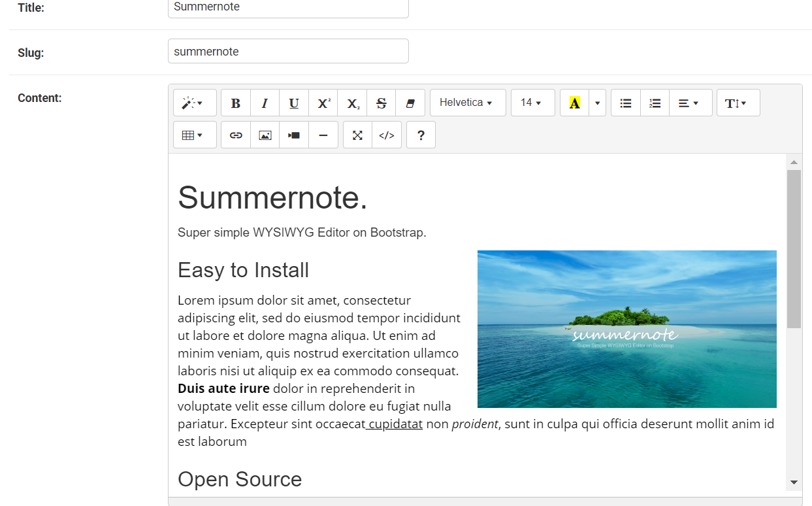The height and width of the screenshot is (506, 812).
Task: Open the font size 14 dropdown
Action: pos(532,103)
